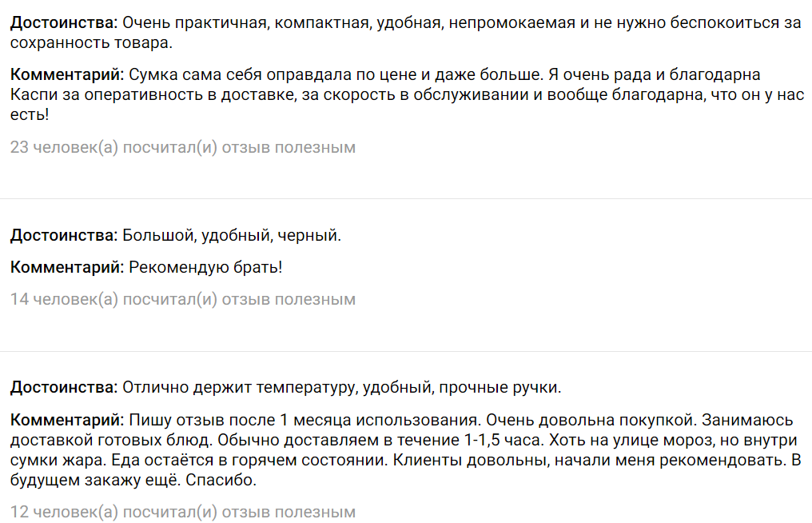812x523 pixels.
Task: Click the phrase "сохранность товара."
Action: click(x=91, y=43)
